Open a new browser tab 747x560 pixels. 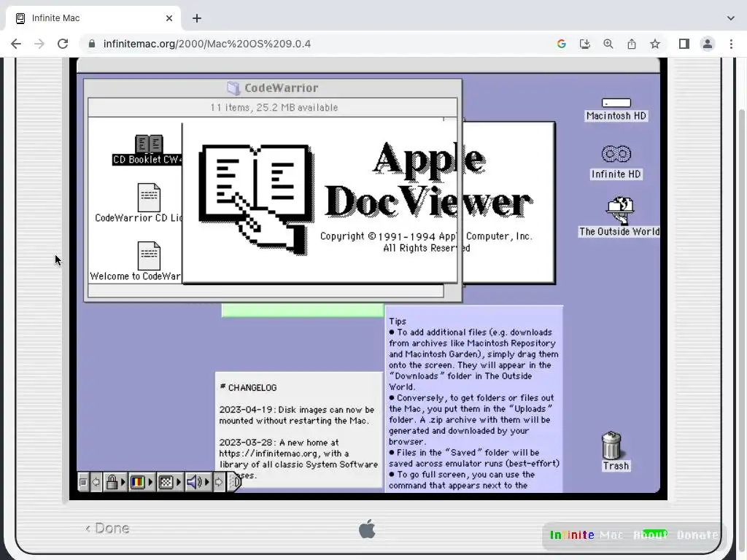pos(197,18)
